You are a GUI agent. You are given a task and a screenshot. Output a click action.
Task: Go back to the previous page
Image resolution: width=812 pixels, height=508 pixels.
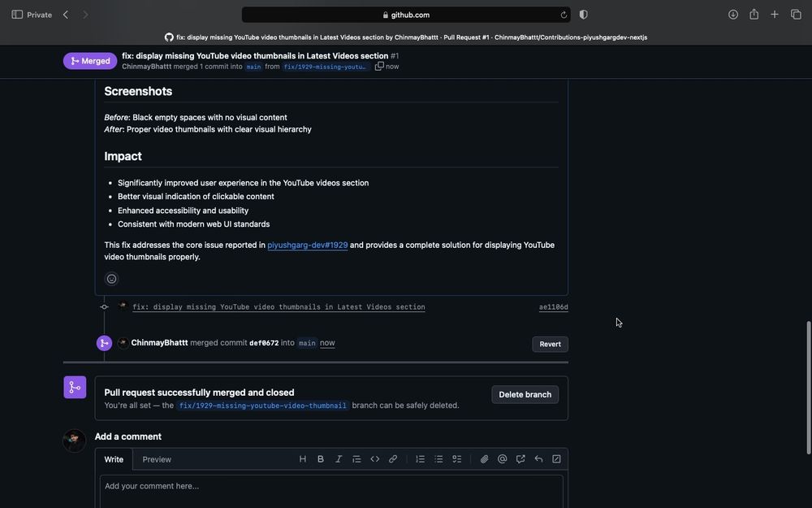[x=66, y=15]
